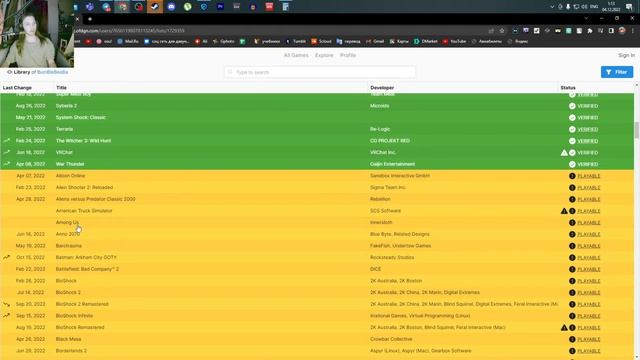The image size is (640, 360).
Task: Click the downward trend arrow for BioShock 2 Remastered
Action: pyautogui.click(x=7, y=304)
